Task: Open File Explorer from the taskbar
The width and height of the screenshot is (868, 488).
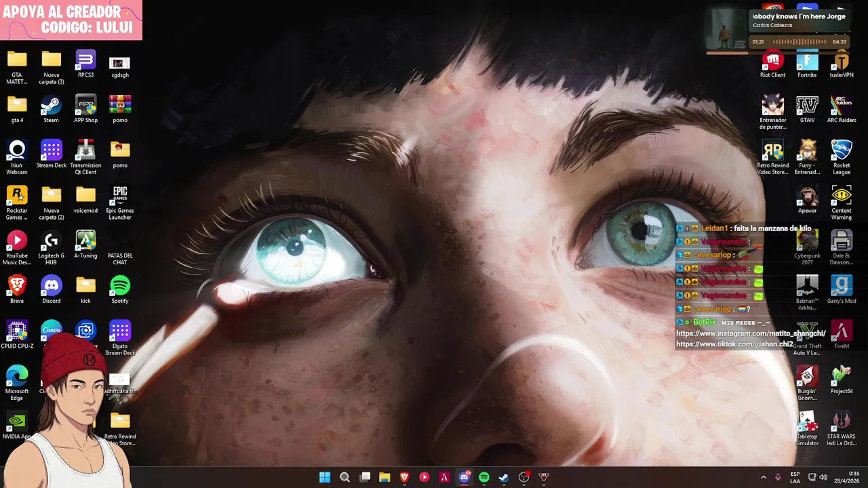Action: [x=384, y=477]
